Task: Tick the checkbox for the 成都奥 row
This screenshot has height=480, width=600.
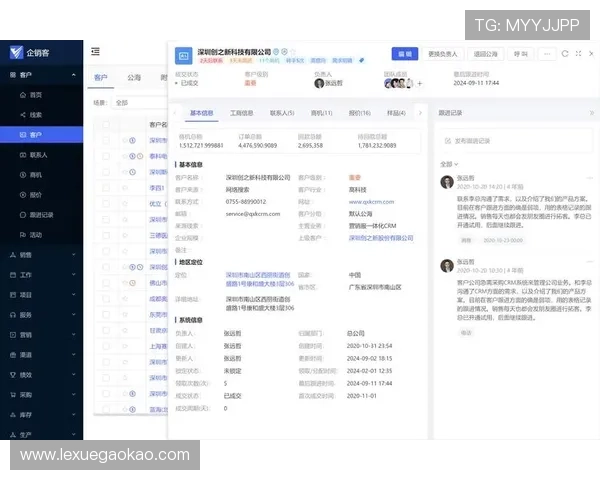Action: pyautogui.click(x=106, y=299)
